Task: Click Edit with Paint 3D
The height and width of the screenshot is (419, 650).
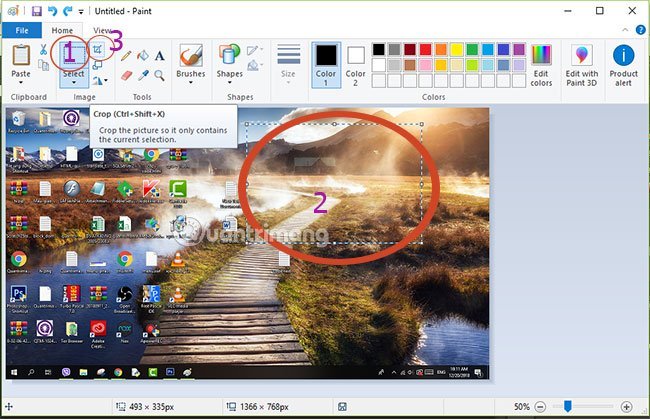Action: click(581, 63)
